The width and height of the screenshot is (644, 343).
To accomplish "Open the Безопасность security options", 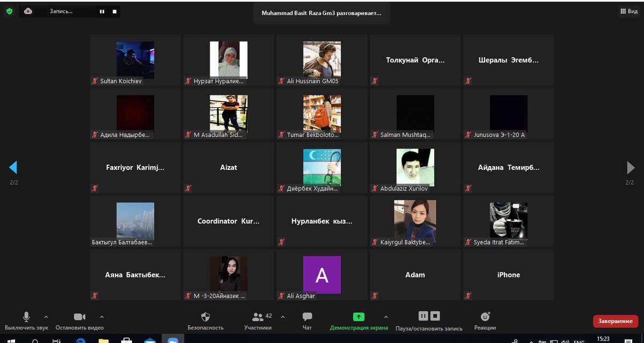I will (x=206, y=320).
